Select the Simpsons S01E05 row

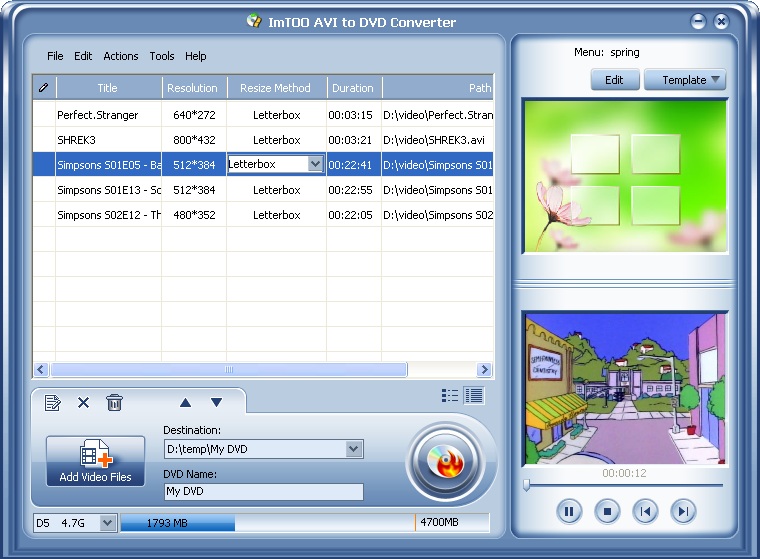[x=263, y=165]
